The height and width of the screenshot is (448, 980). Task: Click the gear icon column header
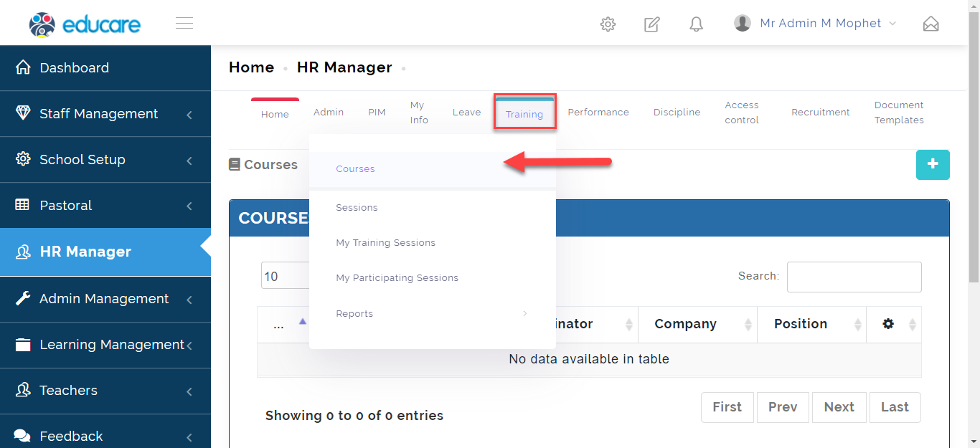pos(888,324)
